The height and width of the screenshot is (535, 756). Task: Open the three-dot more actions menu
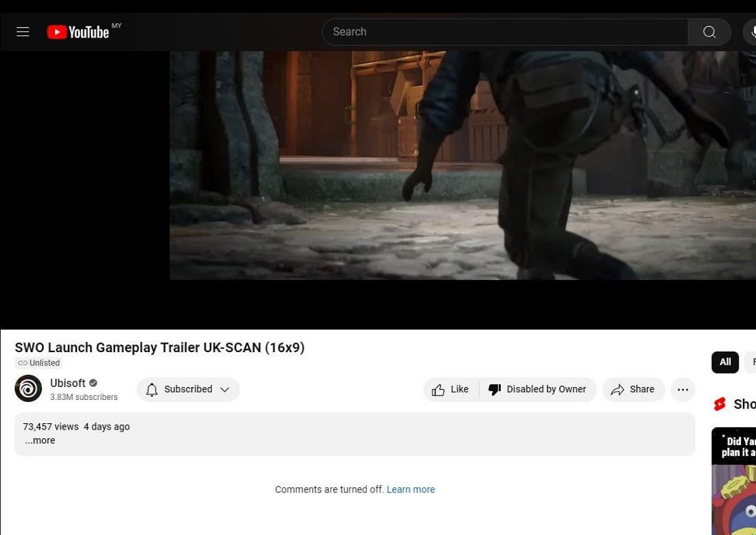coord(682,390)
